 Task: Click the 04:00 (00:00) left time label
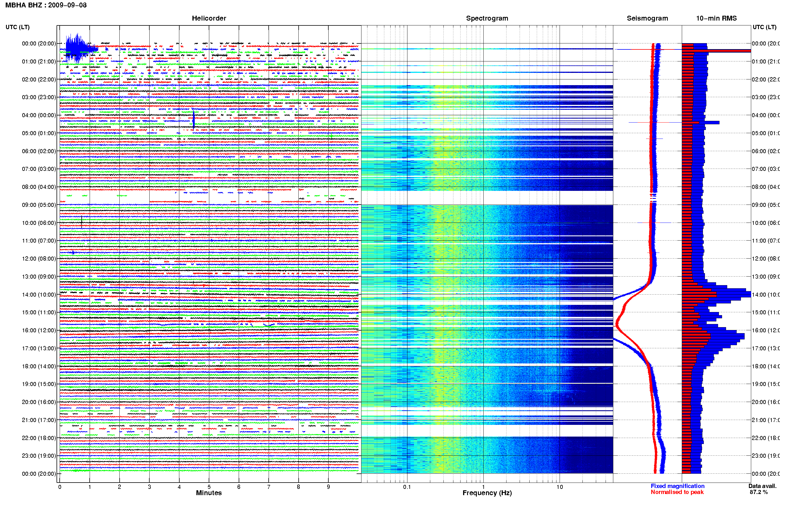click(x=39, y=115)
